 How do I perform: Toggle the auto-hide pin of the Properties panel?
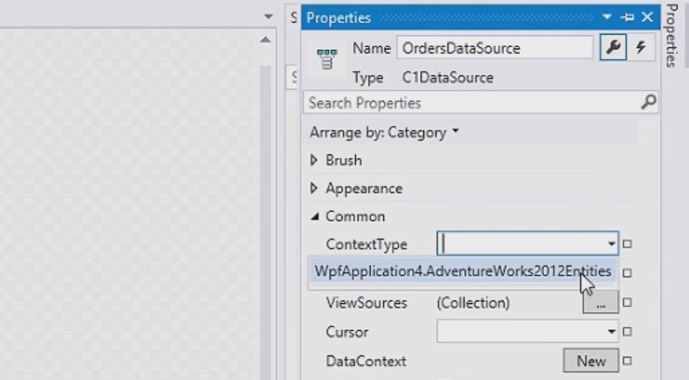tap(627, 17)
